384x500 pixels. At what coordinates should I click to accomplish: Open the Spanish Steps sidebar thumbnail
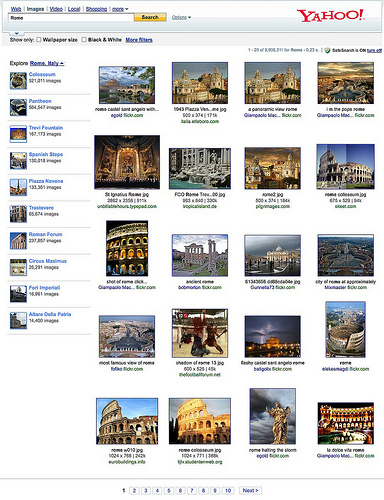(18, 161)
